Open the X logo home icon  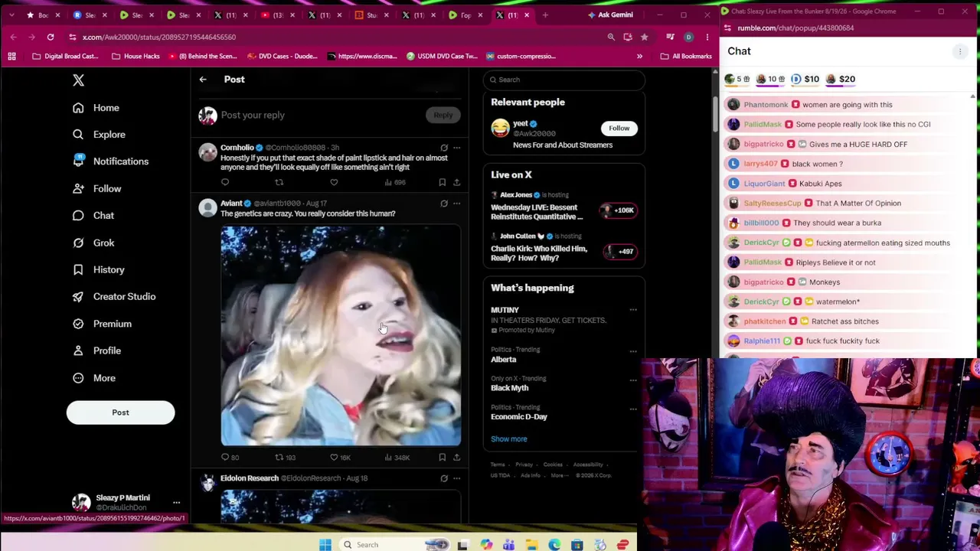[78, 80]
